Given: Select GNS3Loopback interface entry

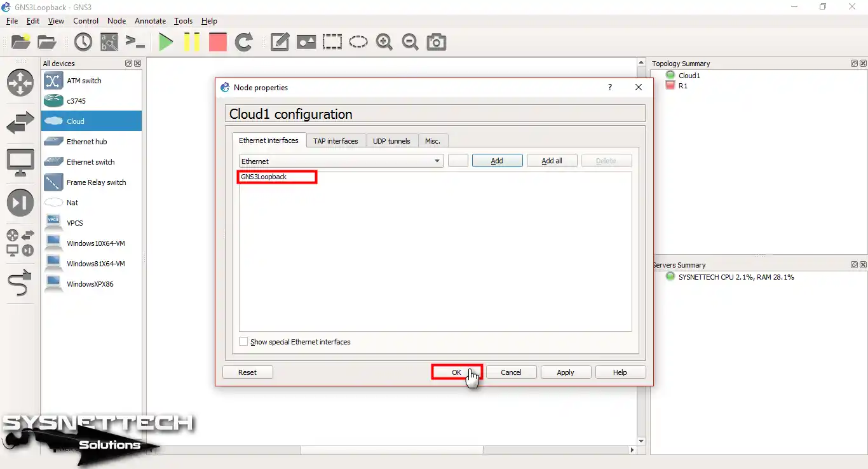Looking at the screenshot, I should click(x=264, y=177).
